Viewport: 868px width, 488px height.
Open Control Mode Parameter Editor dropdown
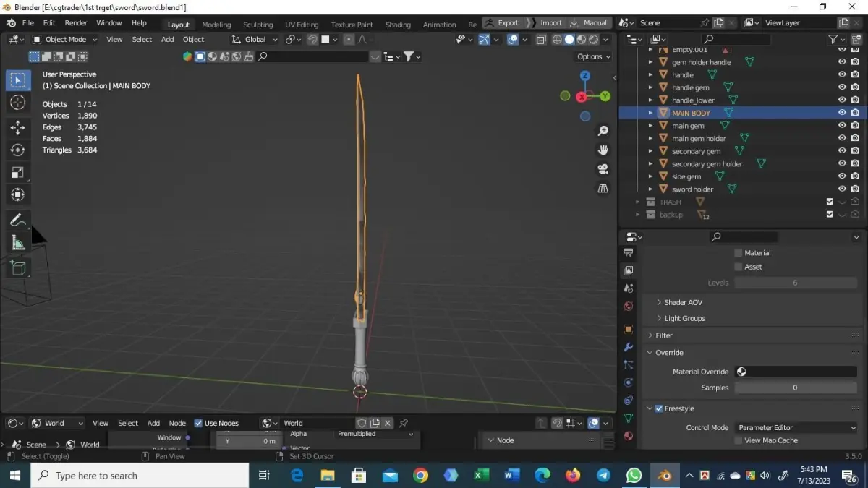pyautogui.click(x=796, y=427)
